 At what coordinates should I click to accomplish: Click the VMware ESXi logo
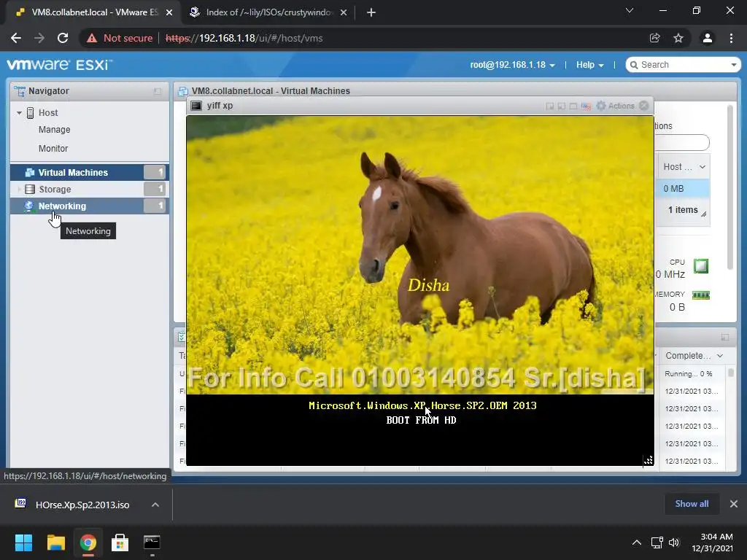[x=60, y=65]
